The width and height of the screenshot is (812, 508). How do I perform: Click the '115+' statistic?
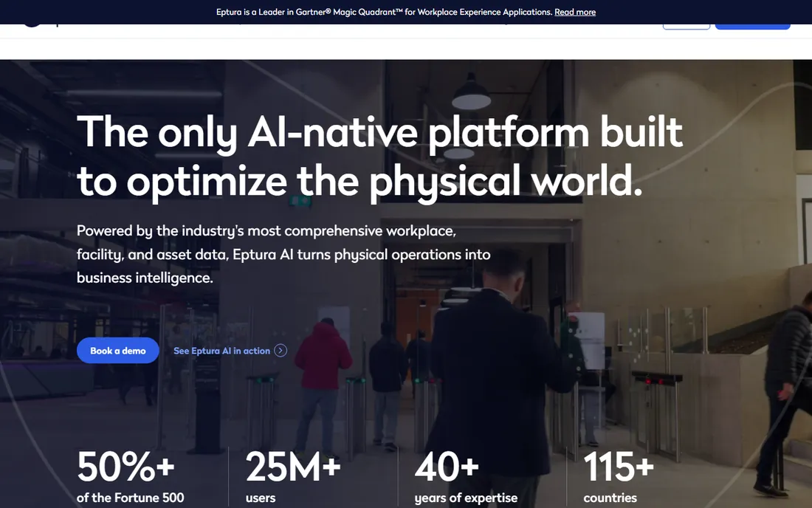click(619, 467)
